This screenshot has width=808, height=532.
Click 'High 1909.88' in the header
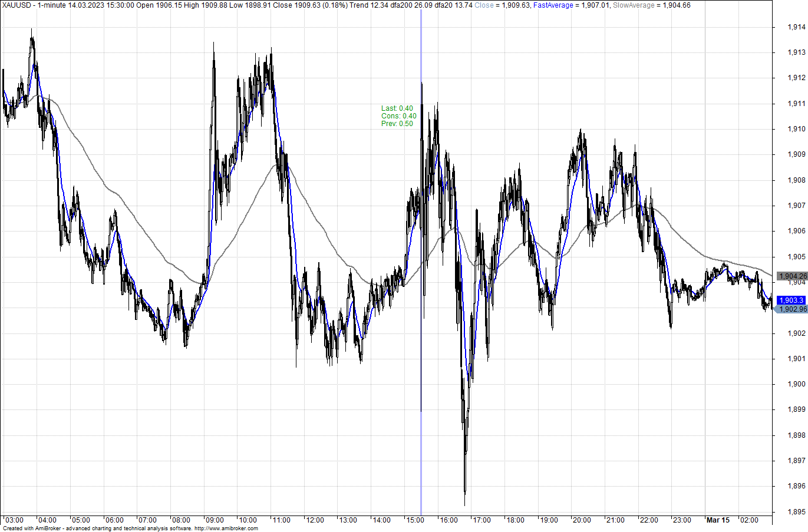point(206,5)
